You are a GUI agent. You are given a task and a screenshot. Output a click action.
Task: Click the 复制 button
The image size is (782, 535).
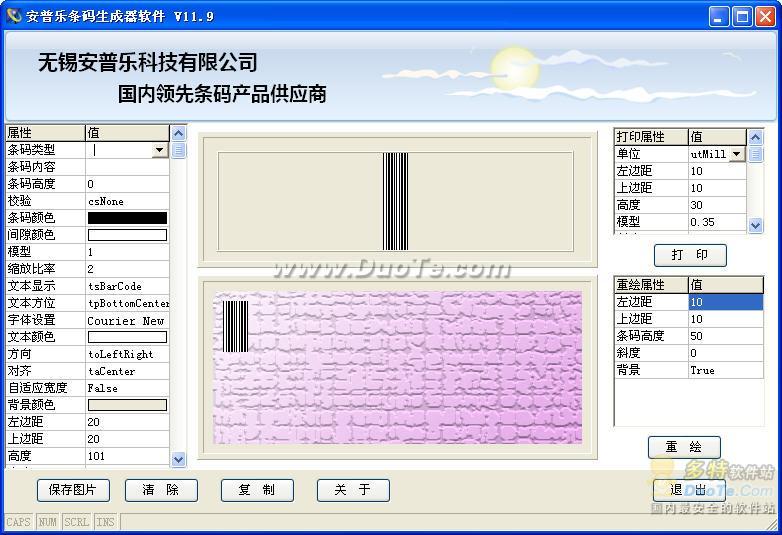pyautogui.click(x=257, y=490)
